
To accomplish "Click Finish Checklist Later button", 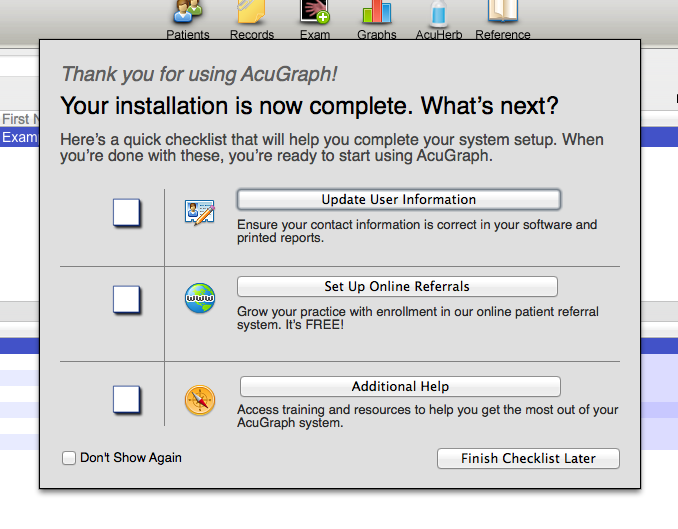I will coord(528,458).
